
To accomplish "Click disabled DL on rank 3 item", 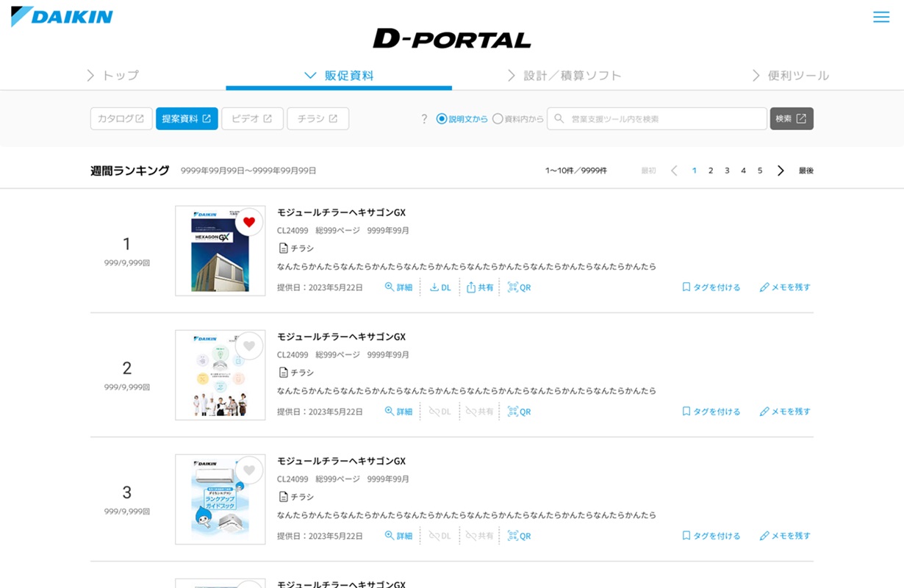I will coord(440,536).
